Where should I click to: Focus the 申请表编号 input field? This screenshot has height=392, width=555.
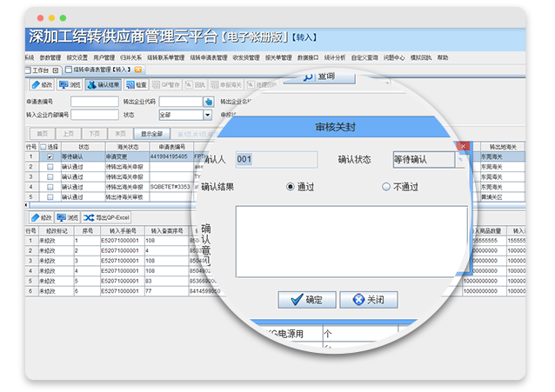[95, 102]
